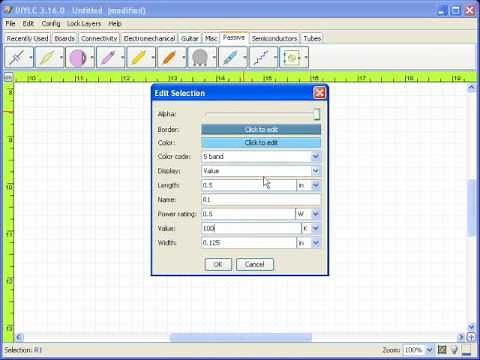This screenshot has height=360, width=480.
Task: Switch to the Misc tab
Action: [x=211, y=38]
